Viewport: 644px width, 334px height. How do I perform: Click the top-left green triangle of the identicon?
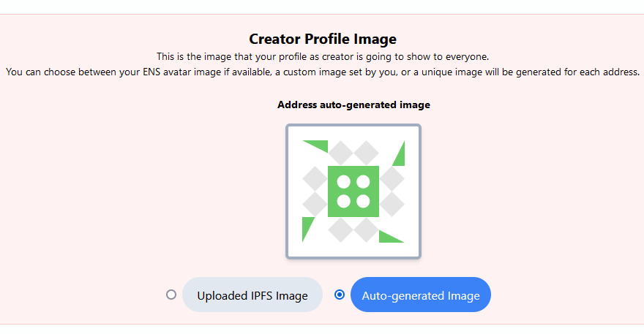[x=319, y=145]
